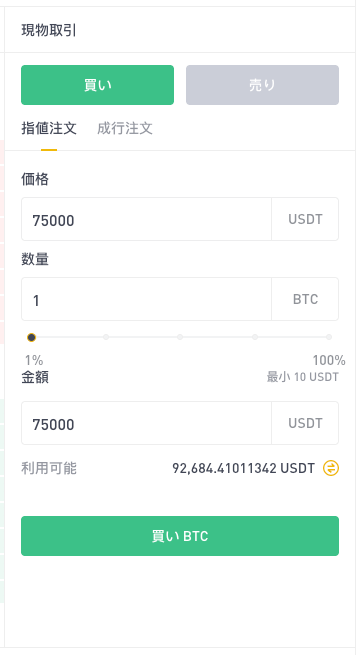Switch to the 売り (sell) side
The width and height of the screenshot is (364, 655).
tap(262, 85)
